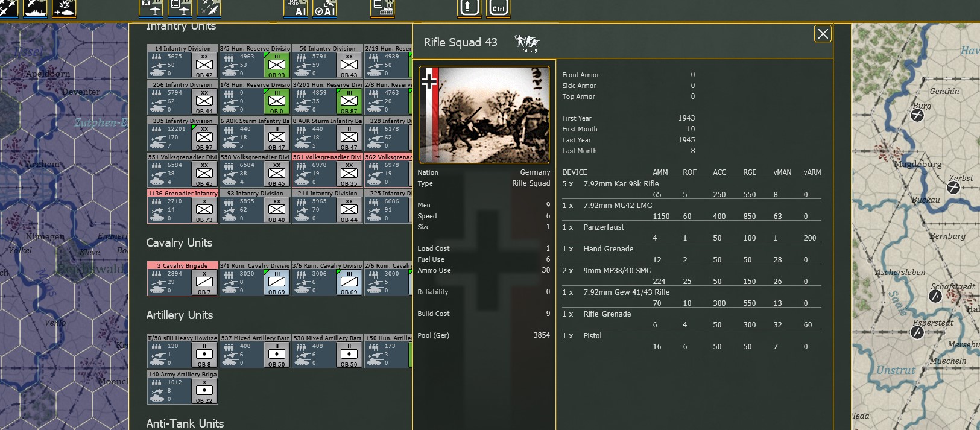The height and width of the screenshot is (430, 980).
Task: Select the ground combat tank explosion icon
Action: pyautogui.click(x=65, y=8)
